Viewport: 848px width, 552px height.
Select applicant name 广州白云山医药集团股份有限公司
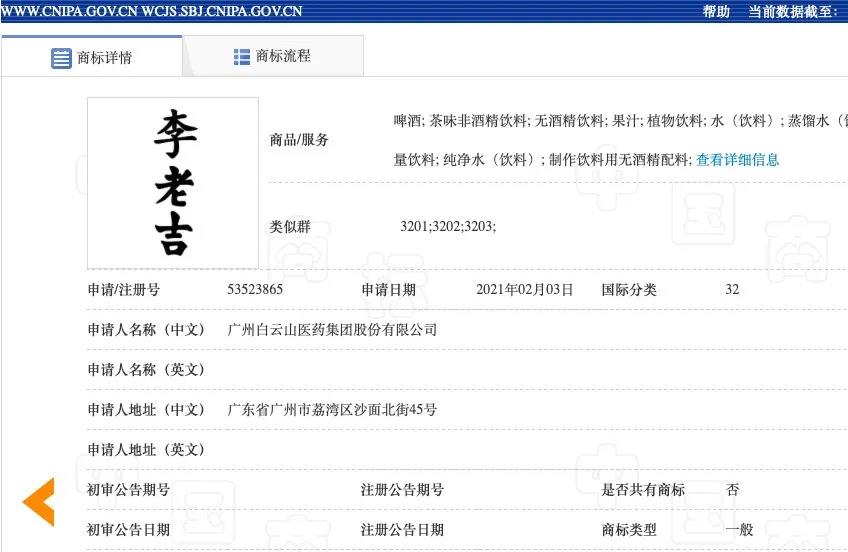(x=332, y=329)
